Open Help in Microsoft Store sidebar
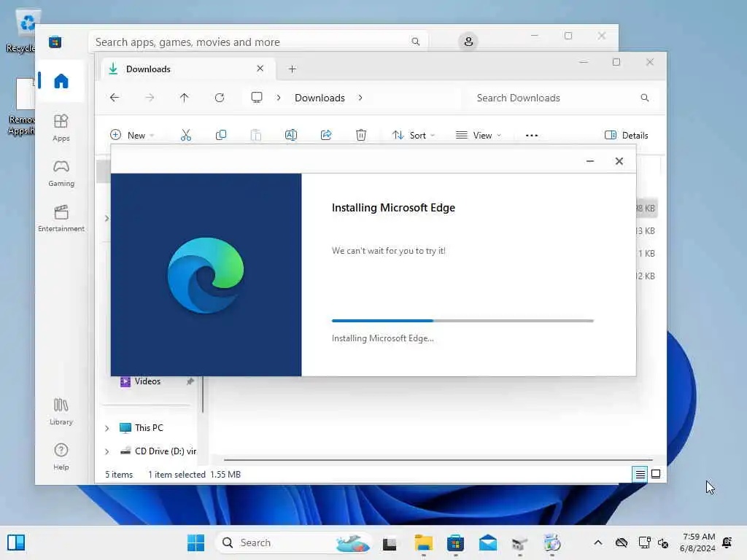The height and width of the screenshot is (560, 747). pos(61,456)
